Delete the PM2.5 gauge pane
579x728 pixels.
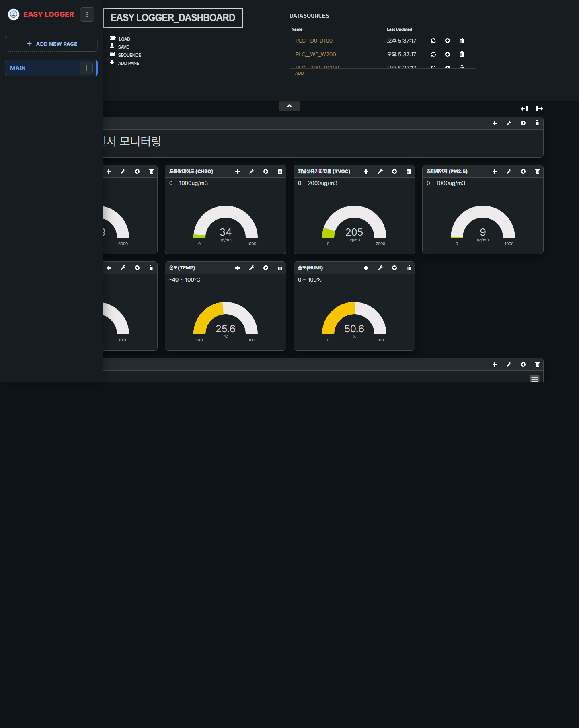537,171
